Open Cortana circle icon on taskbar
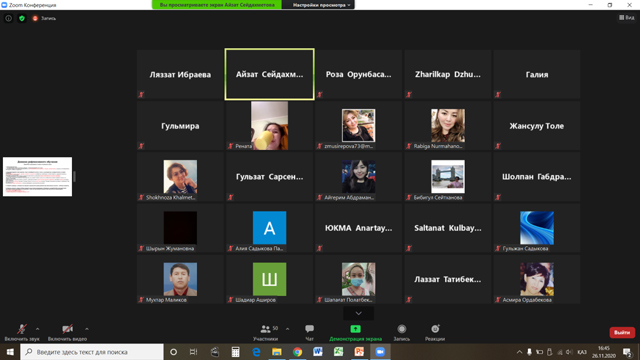This screenshot has height=360, width=640. (x=173, y=352)
